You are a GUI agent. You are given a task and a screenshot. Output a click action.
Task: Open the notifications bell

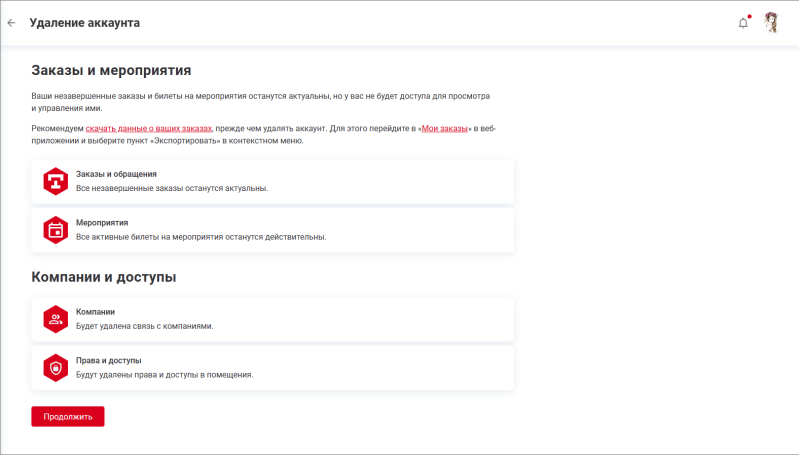(743, 23)
